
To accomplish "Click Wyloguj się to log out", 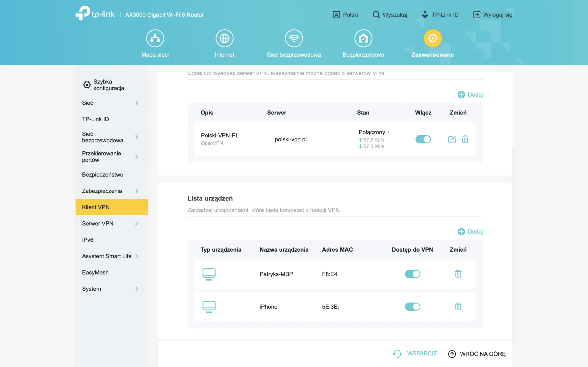I will pos(493,15).
